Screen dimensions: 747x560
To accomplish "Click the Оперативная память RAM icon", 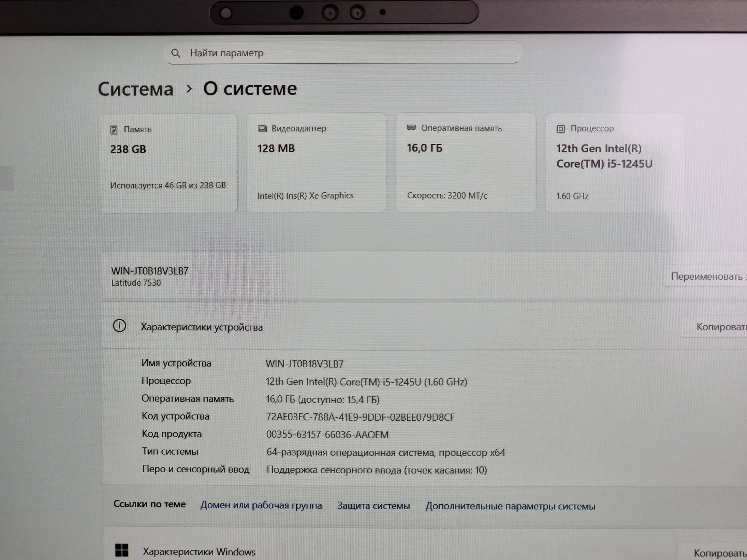I will pyautogui.click(x=411, y=128).
